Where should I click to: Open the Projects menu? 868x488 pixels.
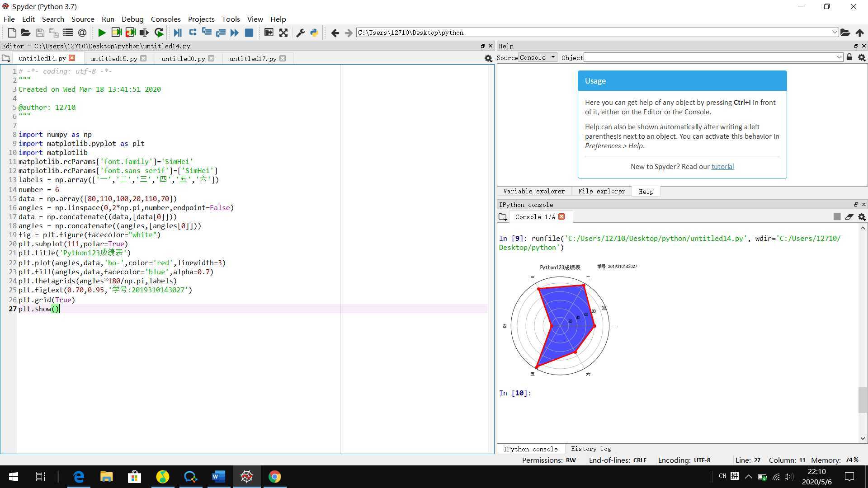201,19
